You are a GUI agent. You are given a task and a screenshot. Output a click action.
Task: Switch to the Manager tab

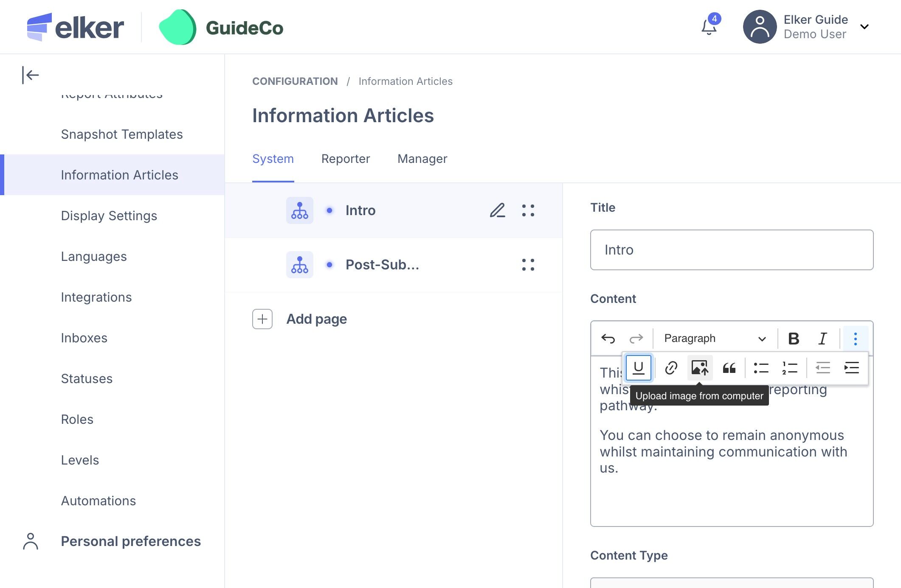point(422,159)
